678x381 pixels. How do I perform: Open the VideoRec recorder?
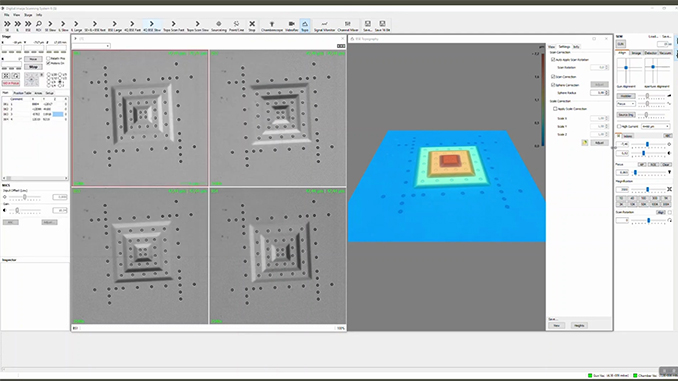(291, 26)
